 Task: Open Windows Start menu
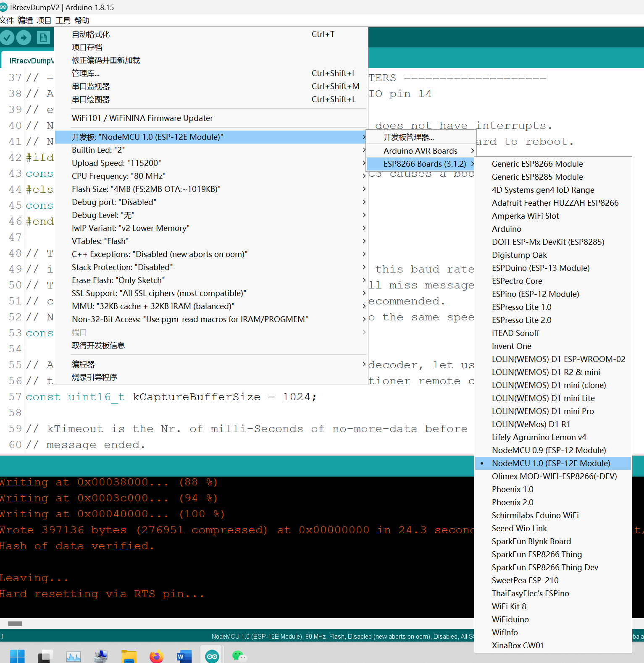click(x=17, y=656)
